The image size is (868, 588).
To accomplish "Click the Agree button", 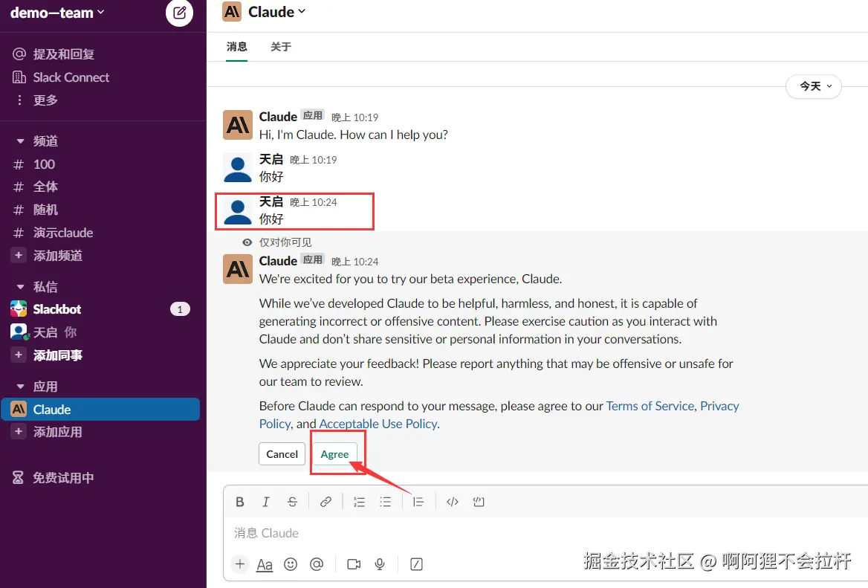I will tap(334, 454).
